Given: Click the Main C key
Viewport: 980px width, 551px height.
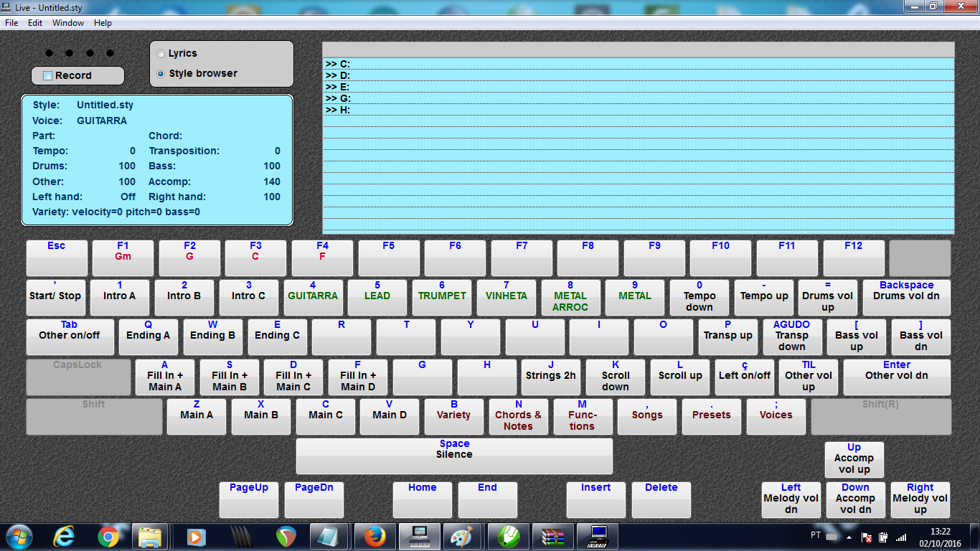Looking at the screenshot, I should [326, 417].
